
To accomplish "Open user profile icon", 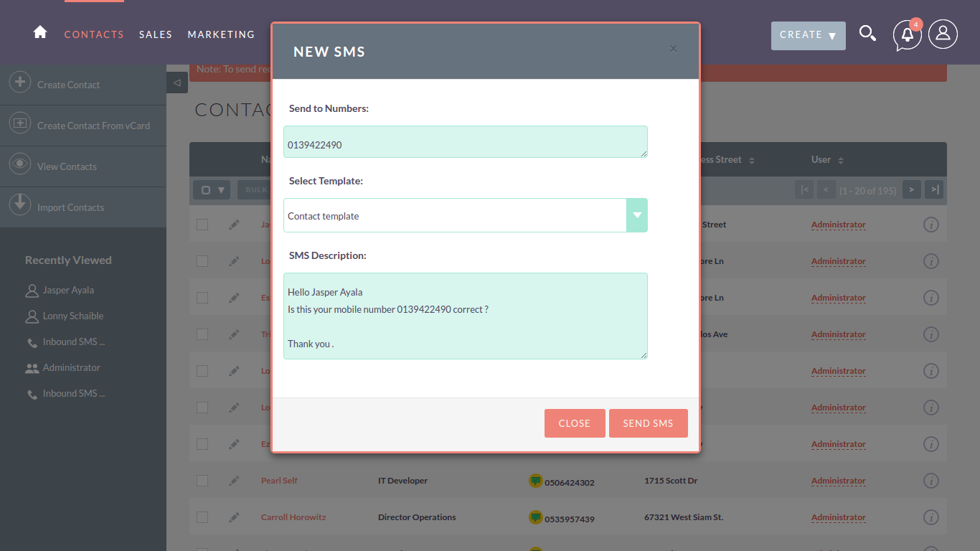I will (943, 34).
